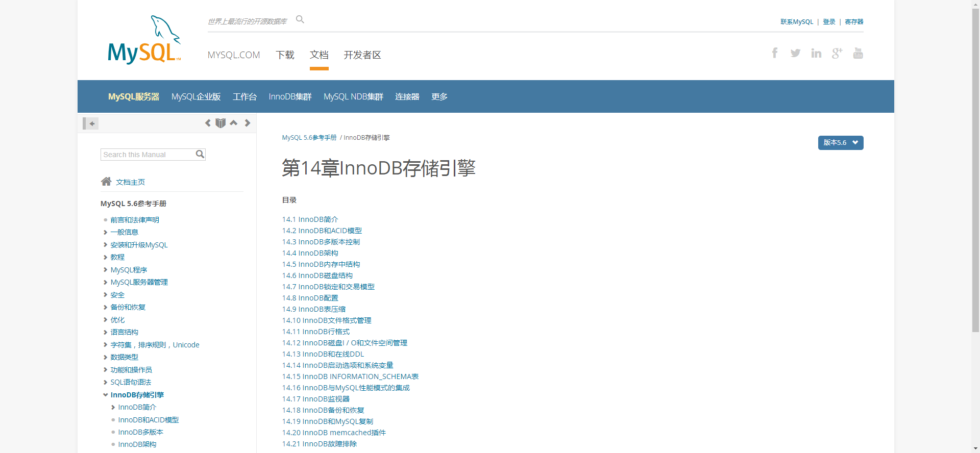Select MySQL企业版 in the blue menu bar

click(196, 96)
